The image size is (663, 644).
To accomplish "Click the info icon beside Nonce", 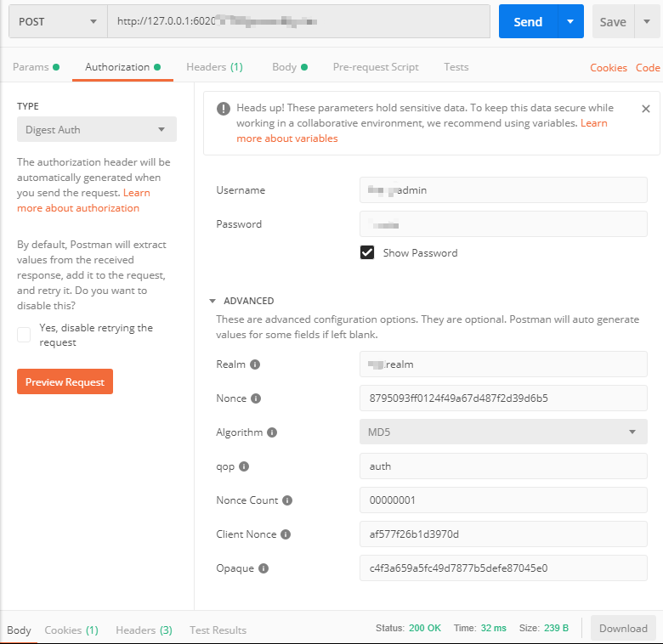I will (x=256, y=398).
